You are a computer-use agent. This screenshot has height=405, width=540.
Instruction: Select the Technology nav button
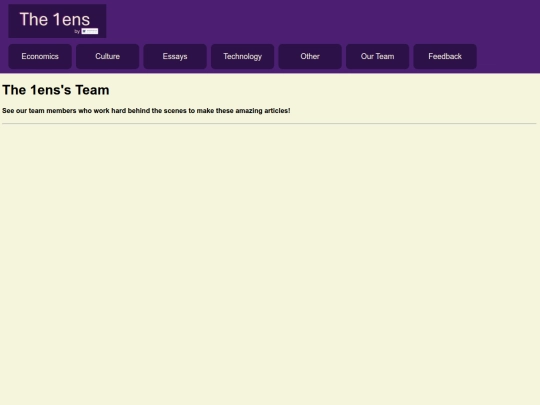tap(242, 56)
